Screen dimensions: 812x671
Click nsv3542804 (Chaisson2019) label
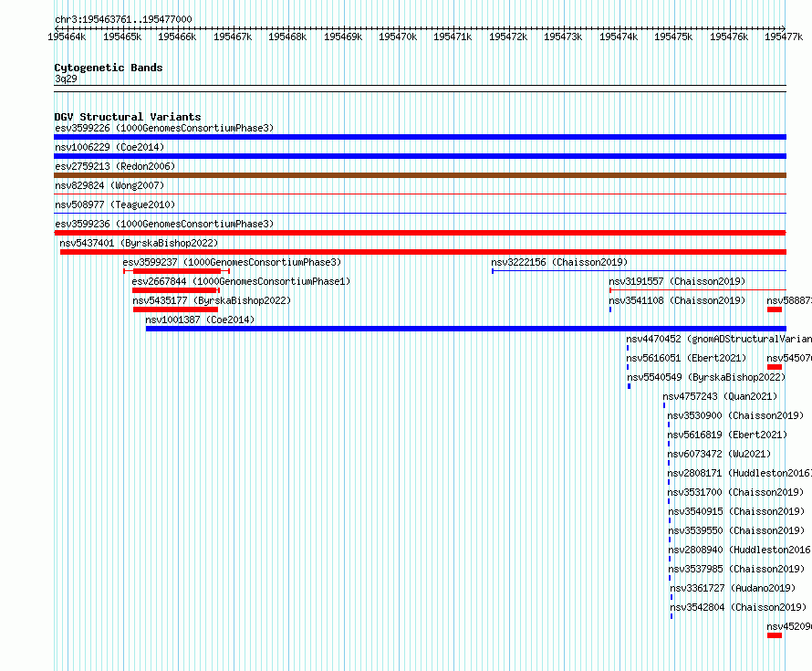click(738, 607)
